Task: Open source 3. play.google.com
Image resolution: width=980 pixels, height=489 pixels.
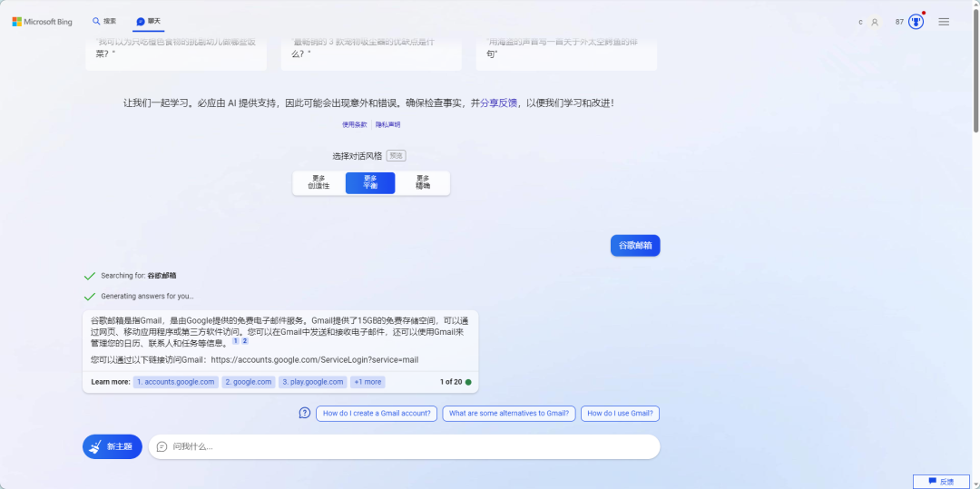Action: (x=312, y=382)
